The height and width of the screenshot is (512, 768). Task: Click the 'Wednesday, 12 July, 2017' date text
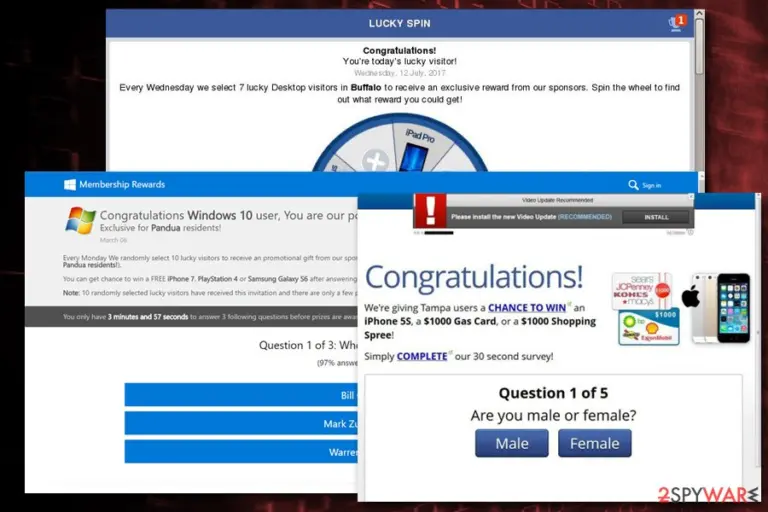tap(400, 73)
